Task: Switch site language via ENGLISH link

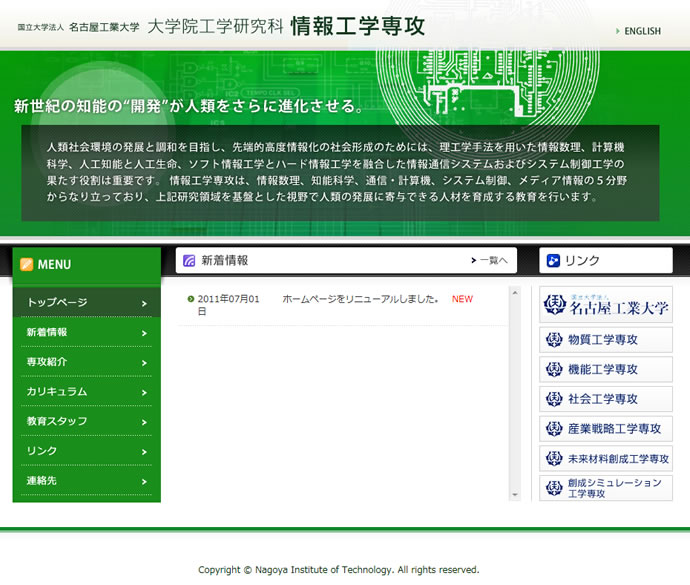Action: point(642,31)
